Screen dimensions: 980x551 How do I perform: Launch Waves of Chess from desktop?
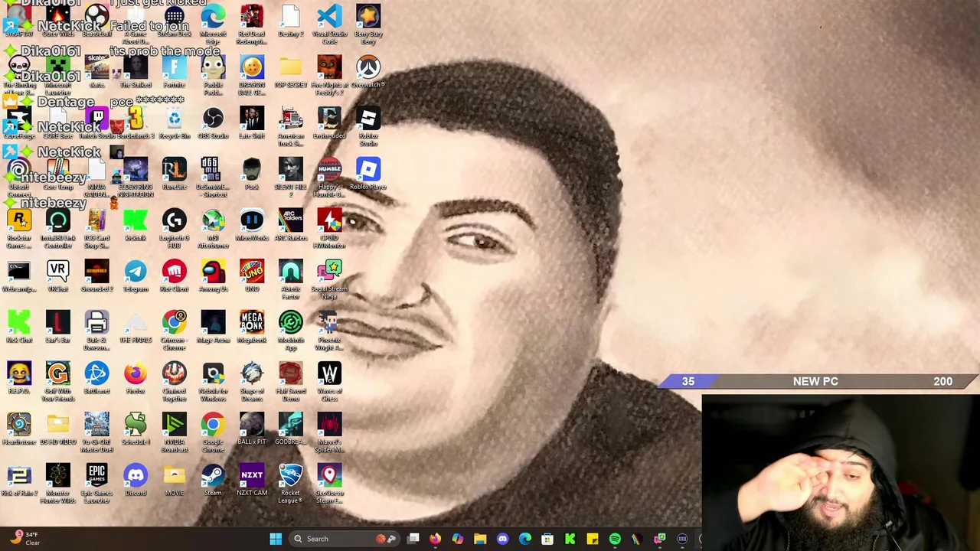click(329, 382)
